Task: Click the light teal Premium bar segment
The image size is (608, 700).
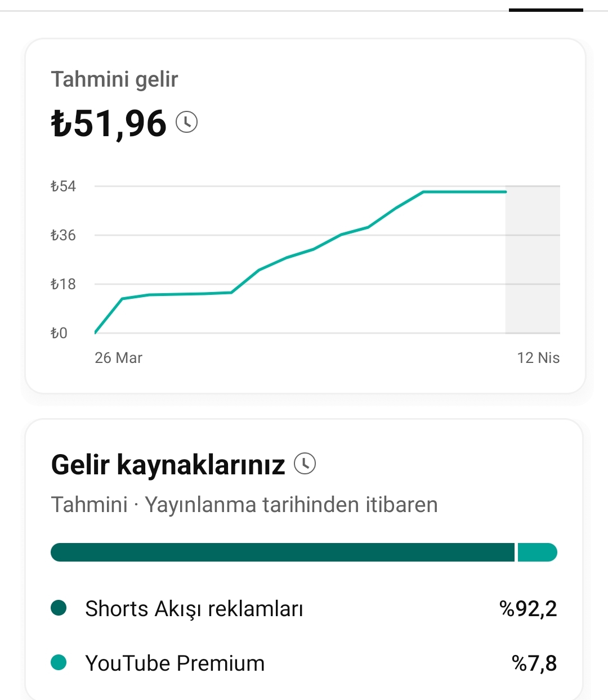Action: 537,553
